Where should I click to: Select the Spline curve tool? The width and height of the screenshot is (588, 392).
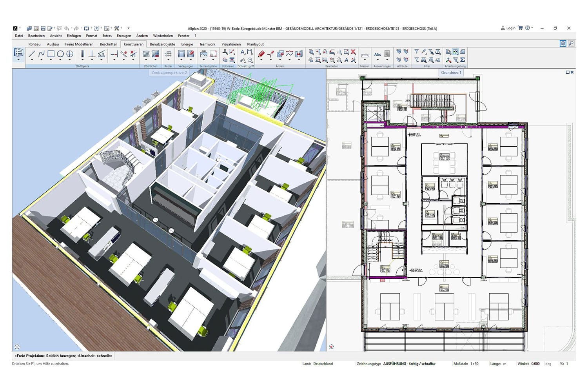41,54
